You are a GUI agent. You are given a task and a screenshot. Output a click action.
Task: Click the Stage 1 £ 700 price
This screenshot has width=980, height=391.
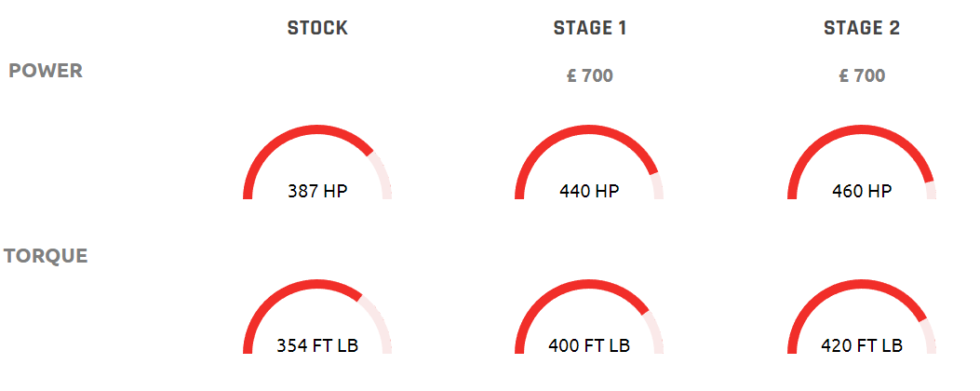pos(589,75)
